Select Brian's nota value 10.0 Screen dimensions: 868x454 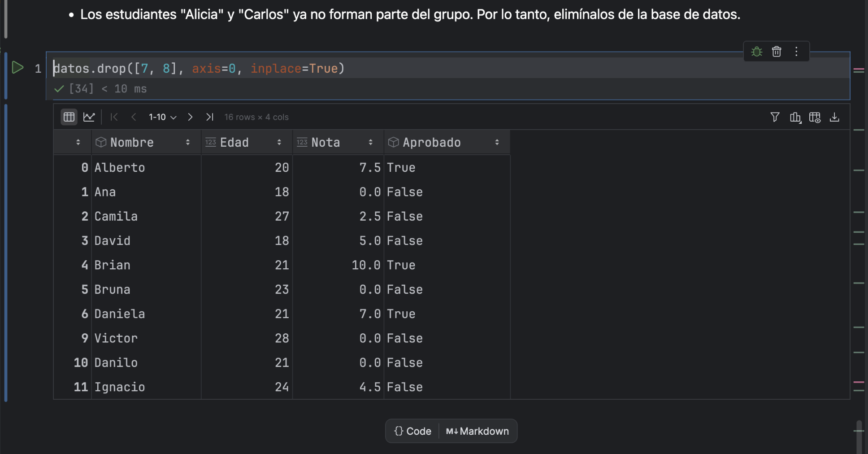coord(339,265)
